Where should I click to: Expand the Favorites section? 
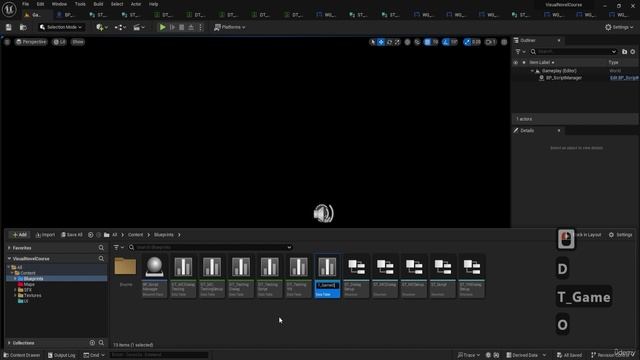(x=9, y=248)
